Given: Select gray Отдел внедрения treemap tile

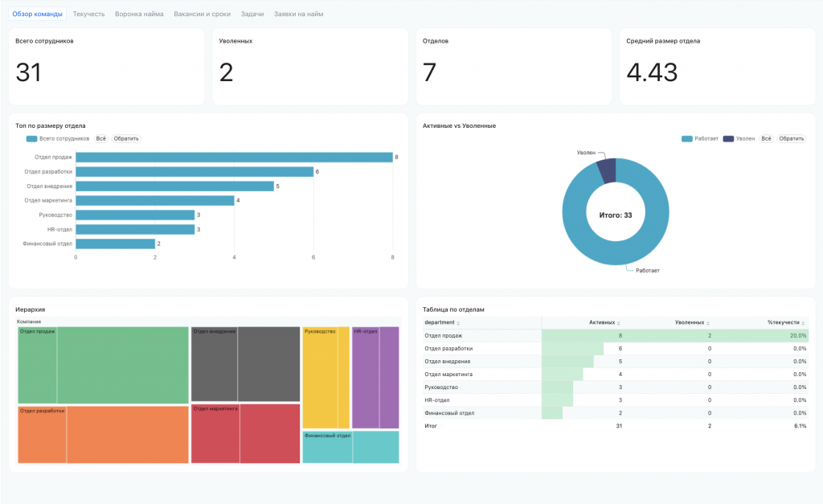Looking at the screenshot, I should pos(246,364).
